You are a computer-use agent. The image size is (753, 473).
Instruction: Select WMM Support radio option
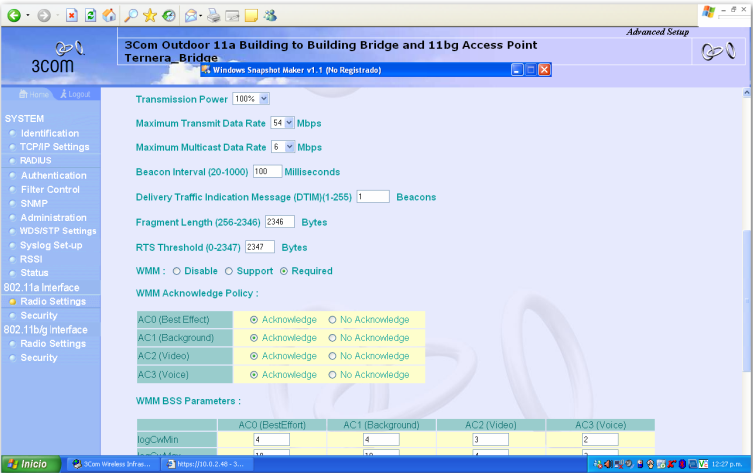(228, 271)
